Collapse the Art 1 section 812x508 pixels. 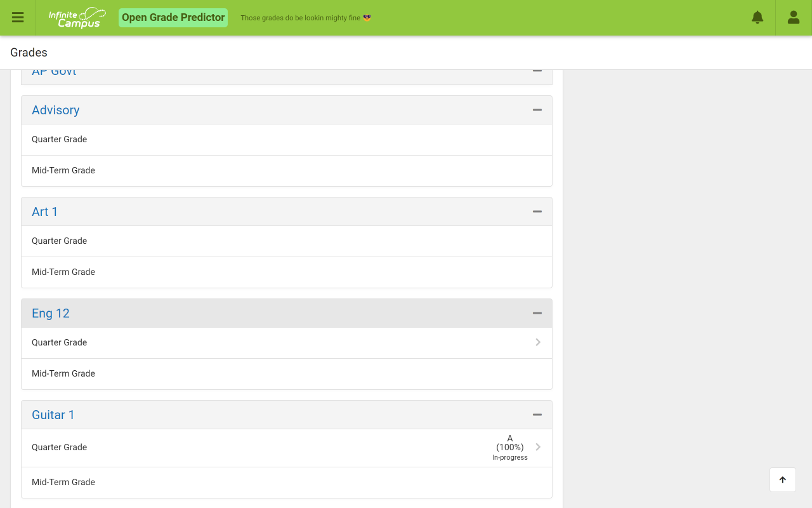[537, 211]
